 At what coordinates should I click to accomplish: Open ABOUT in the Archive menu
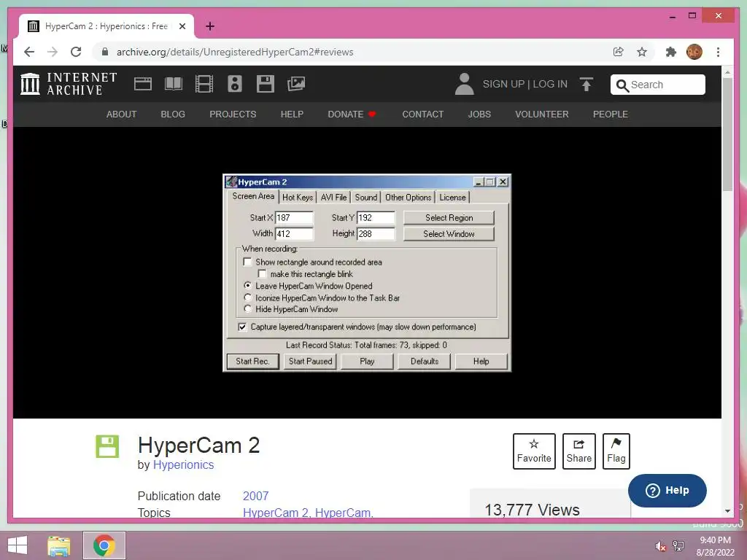tap(122, 114)
